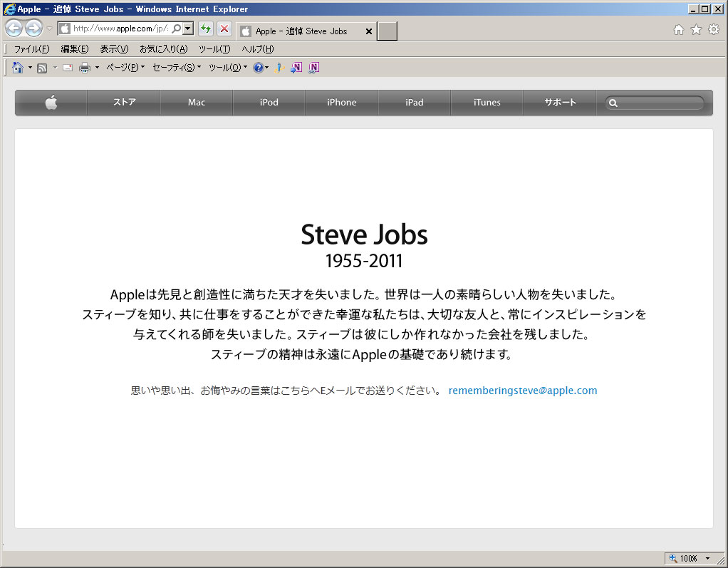728x568 pixels.
Task: Open the recent pages dropdown beside Forward
Action: click(50, 29)
